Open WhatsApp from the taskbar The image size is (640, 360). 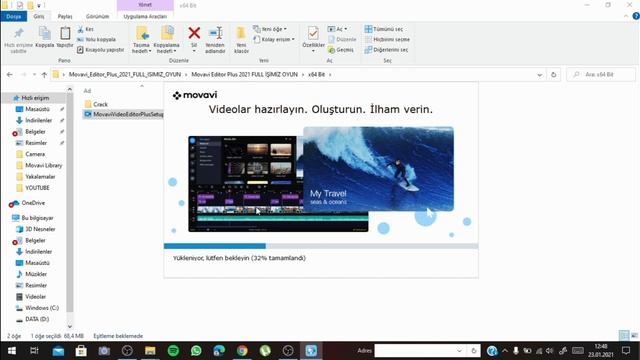196,351
